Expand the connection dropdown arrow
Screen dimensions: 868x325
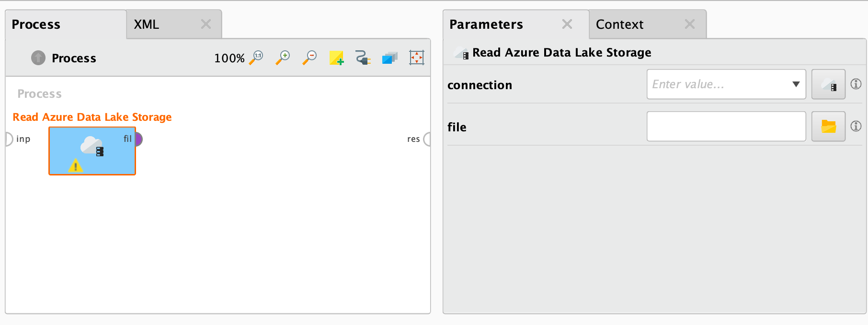click(x=796, y=84)
